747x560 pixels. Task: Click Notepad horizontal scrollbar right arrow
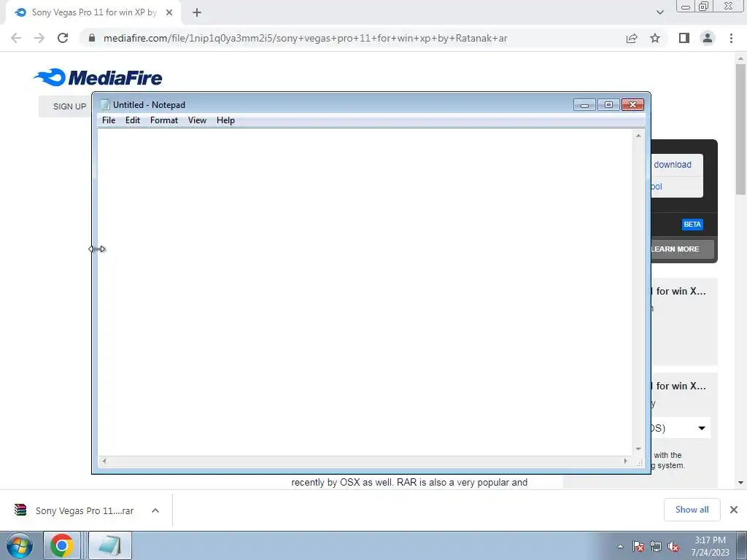(x=626, y=461)
